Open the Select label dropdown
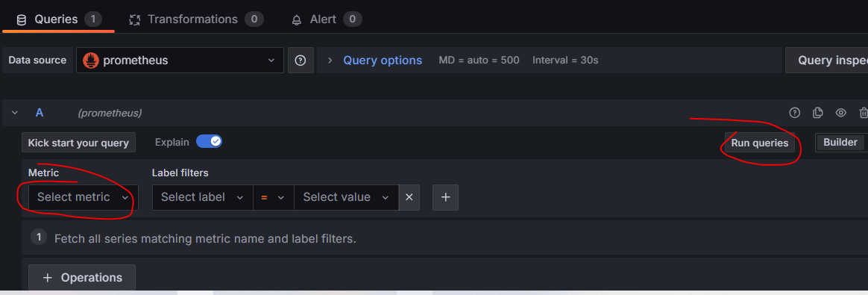This screenshot has height=295, width=868. click(x=202, y=197)
